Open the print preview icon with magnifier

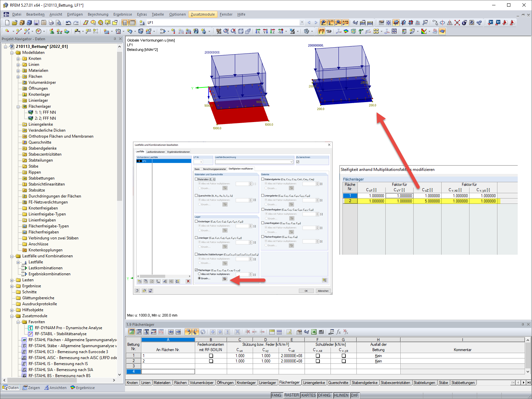58,23
